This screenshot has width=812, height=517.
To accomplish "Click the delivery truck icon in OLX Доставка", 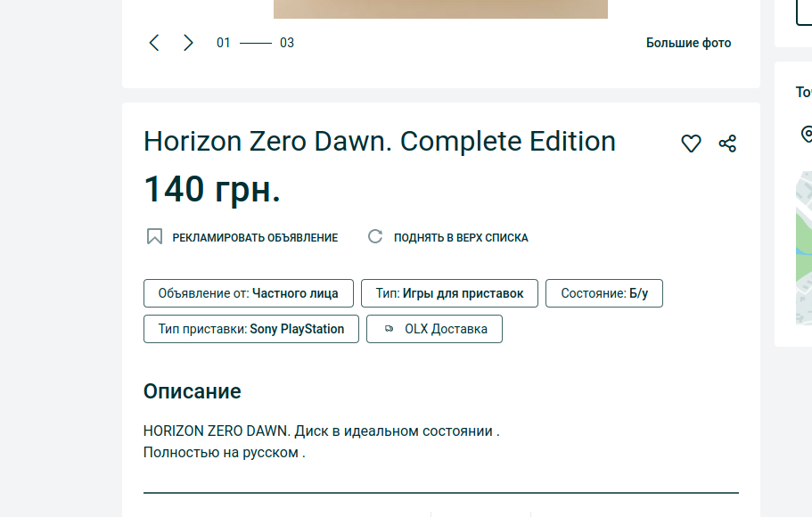I will [389, 329].
